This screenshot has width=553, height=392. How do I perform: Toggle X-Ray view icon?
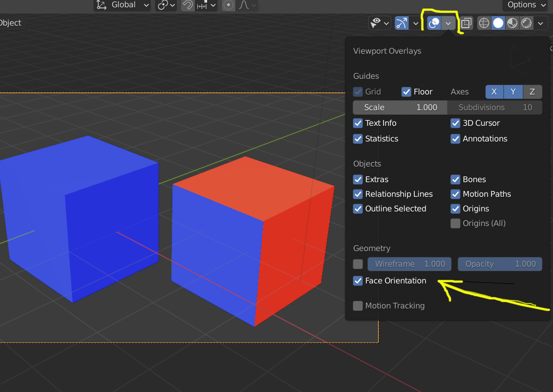[466, 23]
